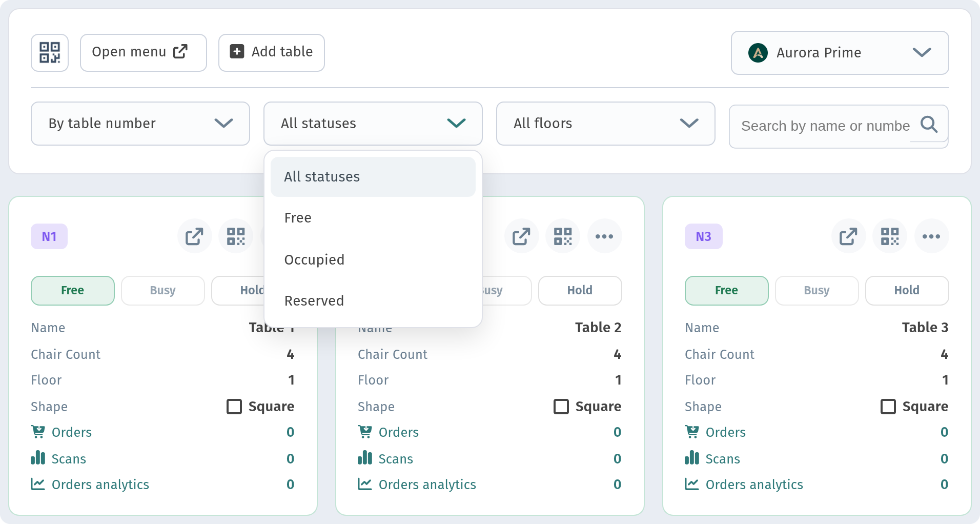Open more options for table N3
Screen dimensions: 980x524
point(931,236)
